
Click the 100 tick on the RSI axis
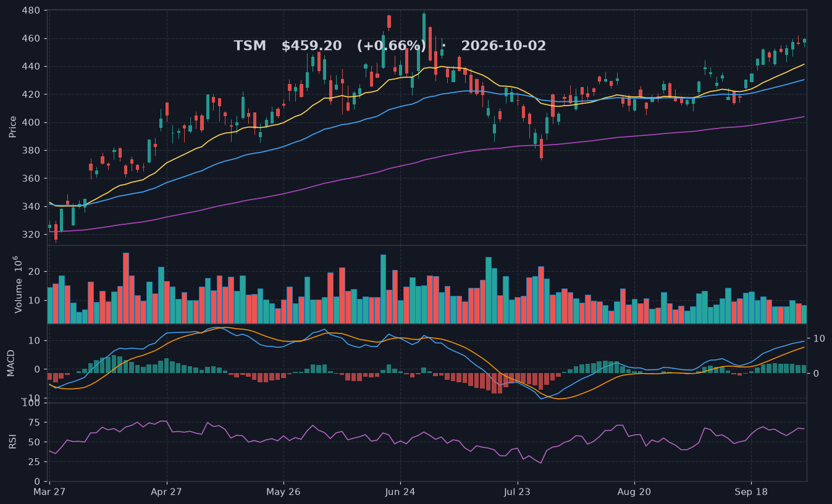tap(31, 403)
